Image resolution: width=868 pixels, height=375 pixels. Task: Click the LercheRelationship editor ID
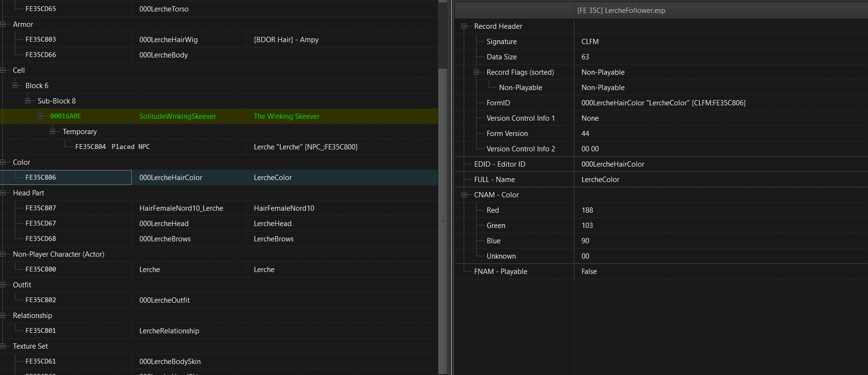click(x=169, y=331)
